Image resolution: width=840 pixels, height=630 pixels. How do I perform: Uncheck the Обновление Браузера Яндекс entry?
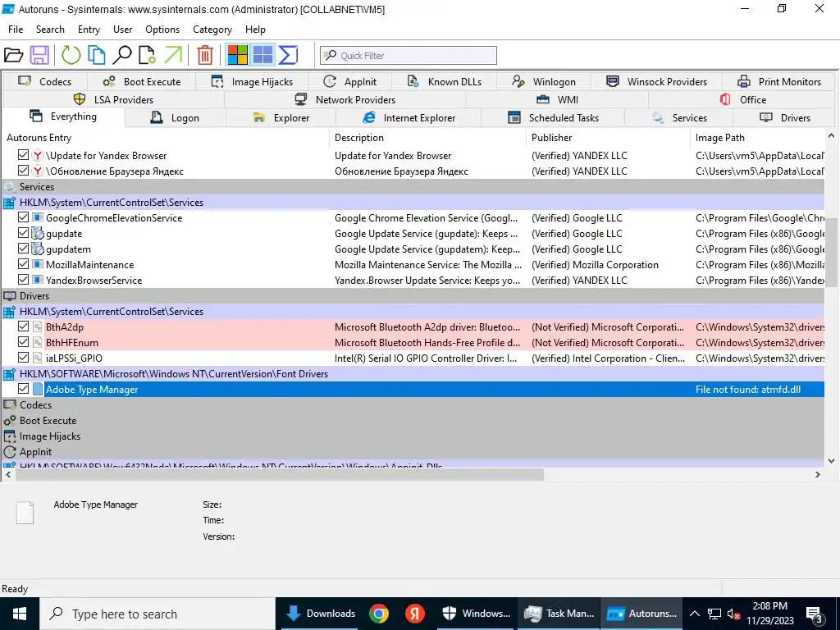click(23, 171)
